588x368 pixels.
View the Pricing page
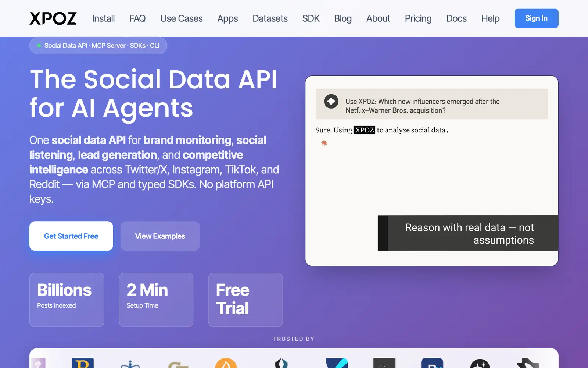pos(418,18)
